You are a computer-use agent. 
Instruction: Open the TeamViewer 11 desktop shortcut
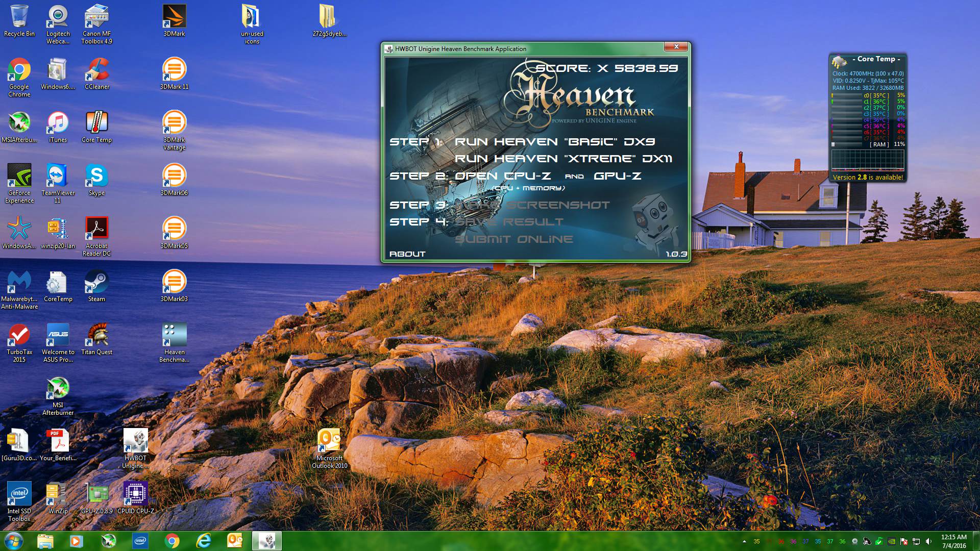click(x=58, y=183)
